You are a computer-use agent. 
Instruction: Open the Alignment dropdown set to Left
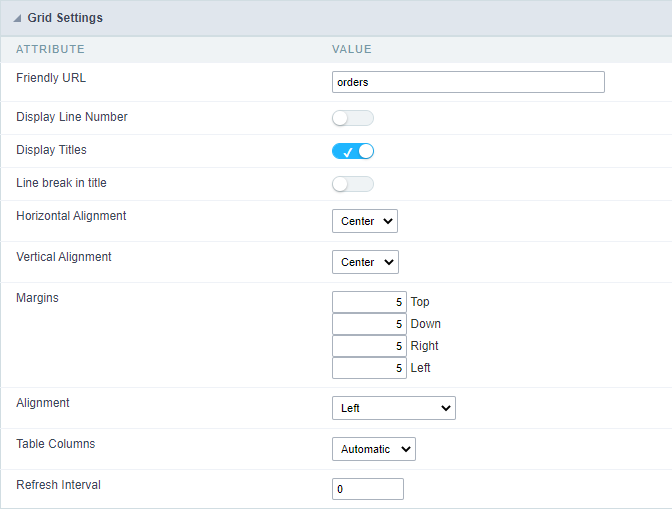pos(393,408)
